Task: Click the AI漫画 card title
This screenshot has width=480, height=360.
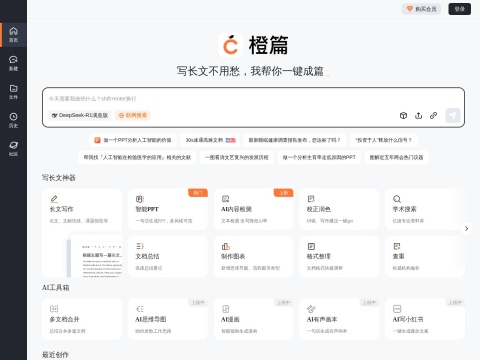Action: [x=230, y=319]
